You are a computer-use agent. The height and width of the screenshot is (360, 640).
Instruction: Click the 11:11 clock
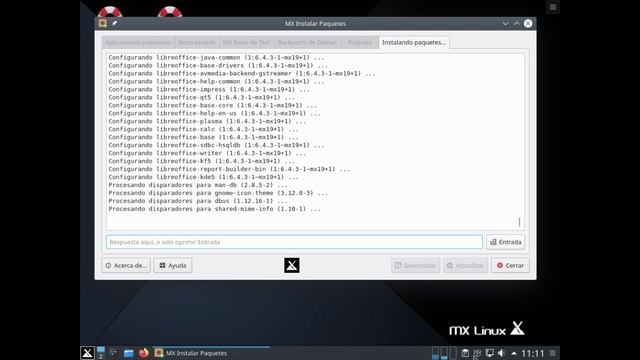tap(533, 353)
